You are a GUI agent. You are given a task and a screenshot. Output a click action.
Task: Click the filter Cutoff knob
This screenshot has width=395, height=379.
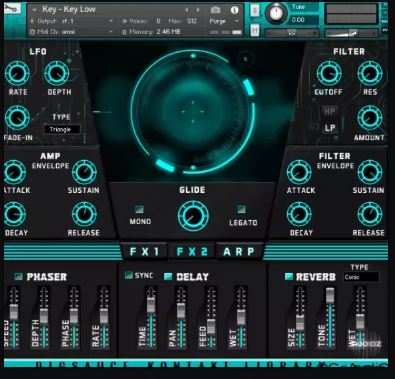pyautogui.click(x=329, y=74)
